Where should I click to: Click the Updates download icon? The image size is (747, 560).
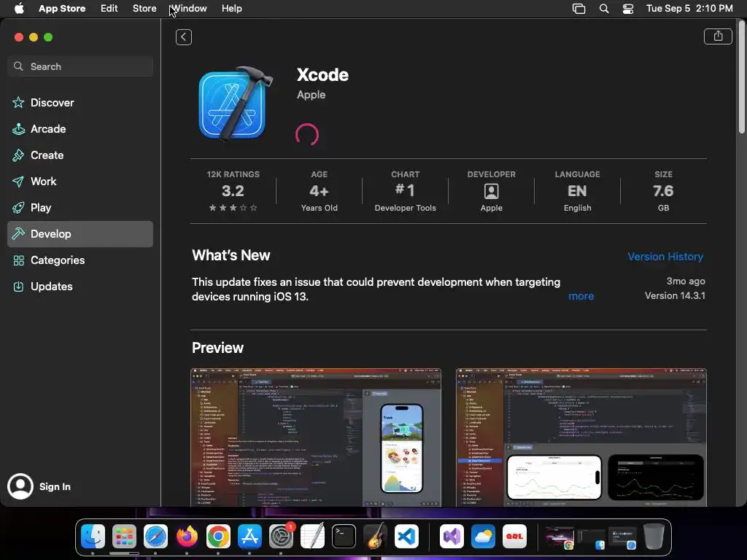tap(18, 286)
